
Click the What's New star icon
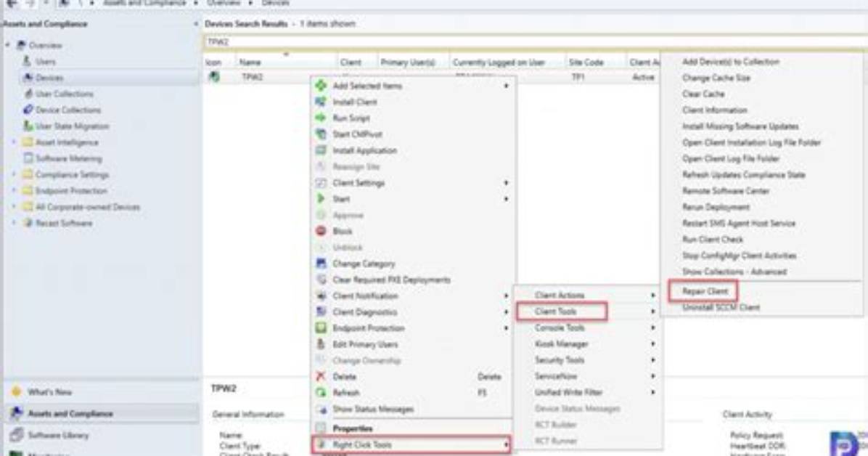(x=16, y=391)
